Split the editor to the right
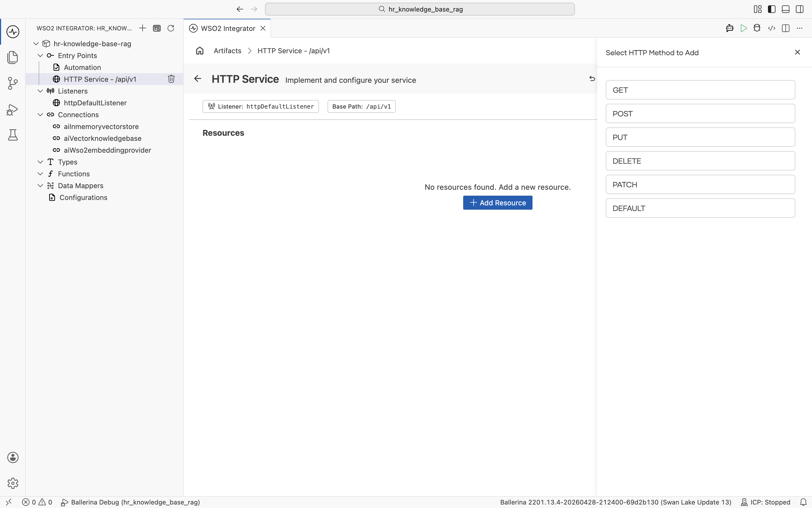 [785, 28]
